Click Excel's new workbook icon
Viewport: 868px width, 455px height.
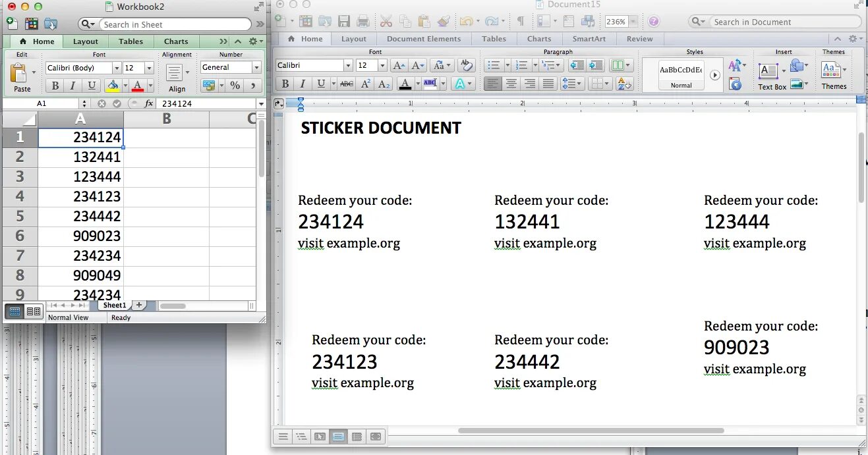point(11,24)
